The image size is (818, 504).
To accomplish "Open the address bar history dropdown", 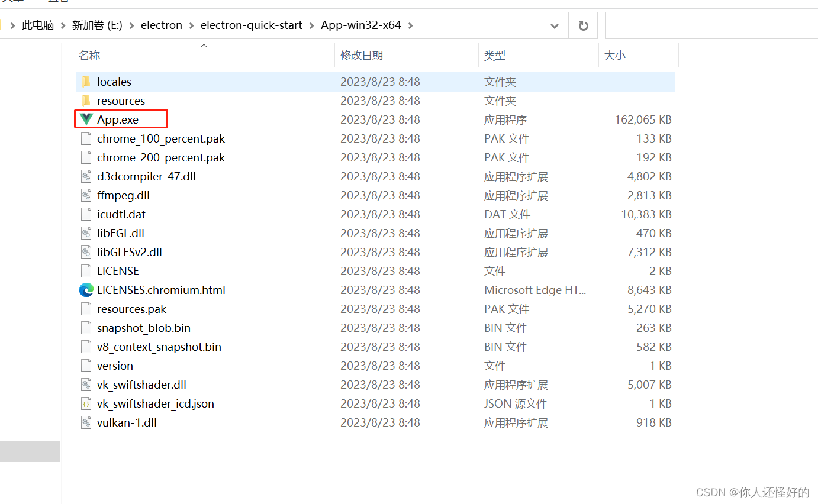I will point(555,25).
